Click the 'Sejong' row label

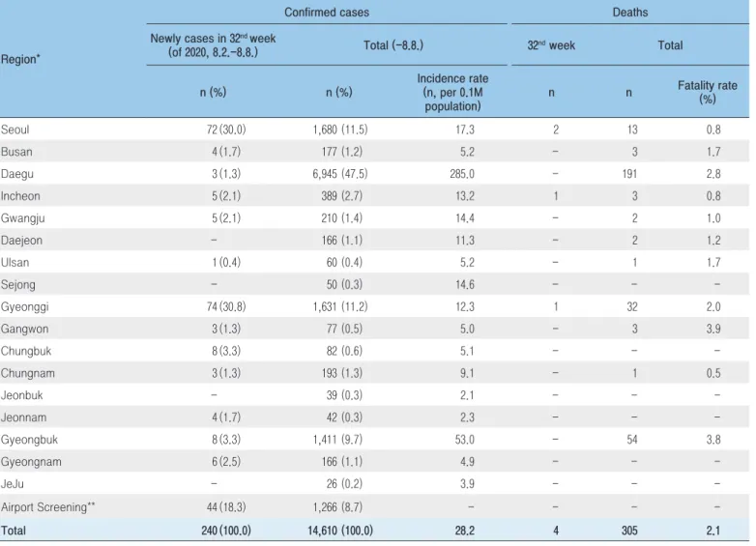pyautogui.click(x=17, y=285)
